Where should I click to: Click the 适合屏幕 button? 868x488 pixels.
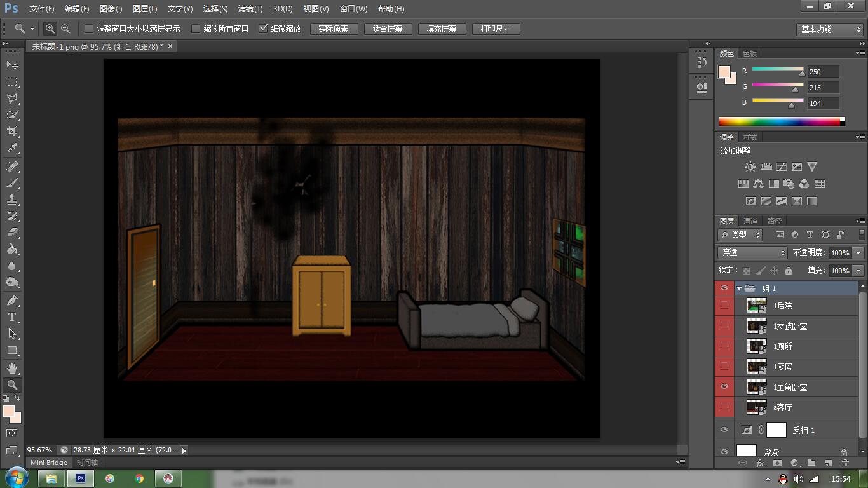point(388,29)
